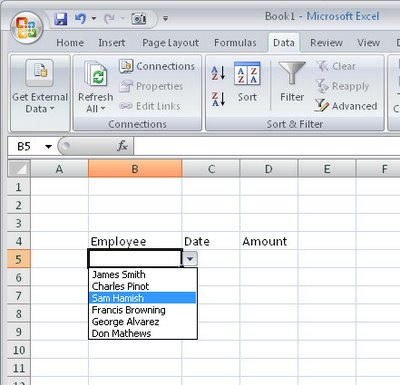Click the formula bar input
This screenshot has width=400, height=385.
pyautogui.click(x=267, y=146)
